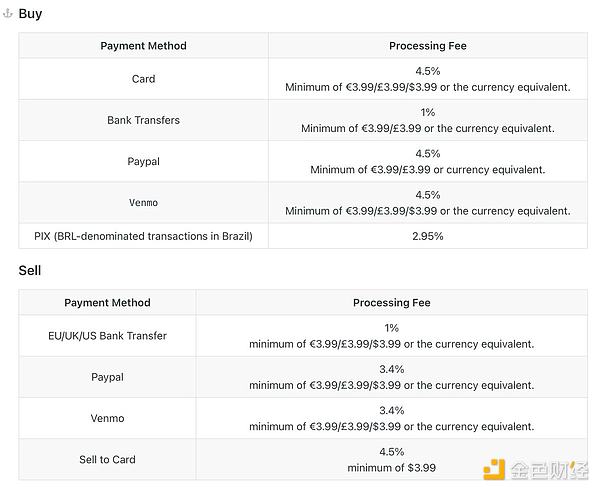Click the Payment Method header in Sell table
The image size is (600, 491).
point(107,303)
